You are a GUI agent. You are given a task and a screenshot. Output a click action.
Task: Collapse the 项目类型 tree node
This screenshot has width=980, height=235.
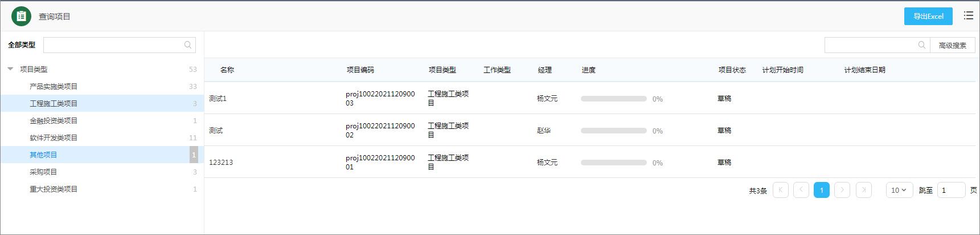click(10, 69)
